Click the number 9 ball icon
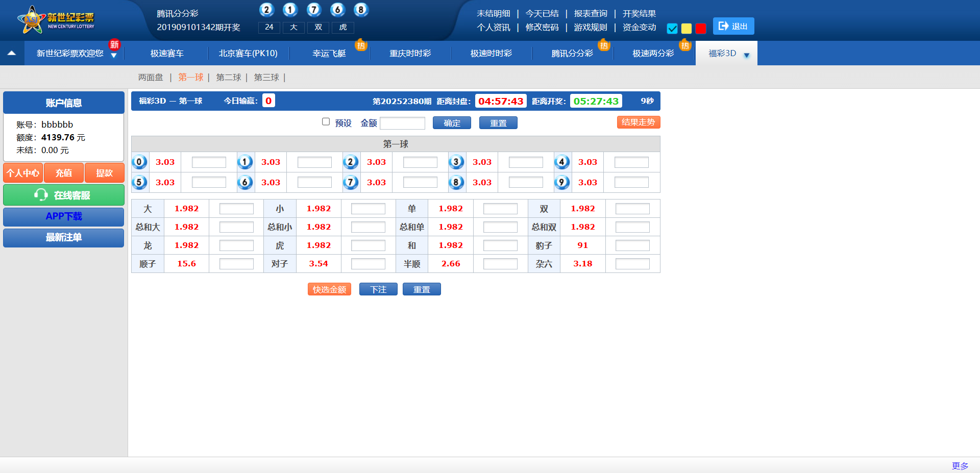 (562, 183)
